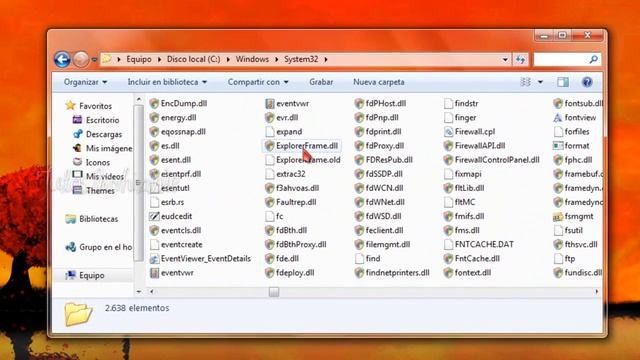This screenshot has height=360, width=640.
Task: Select fdBthProxy.dll icon
Action: pos(269,244)
